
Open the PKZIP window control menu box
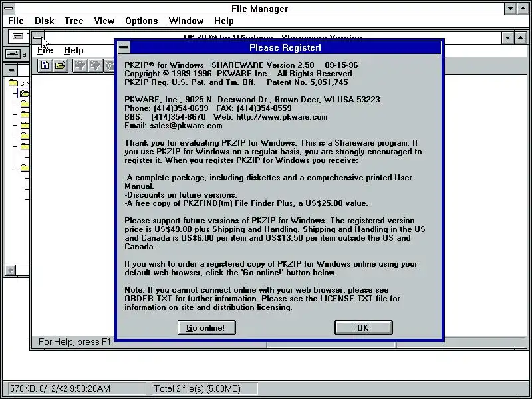[38, 37]
